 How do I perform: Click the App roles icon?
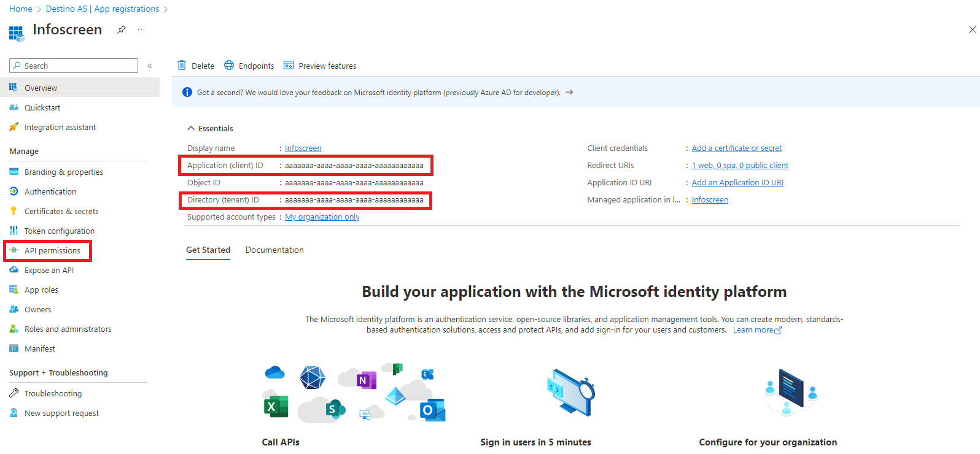coord(14,290)
